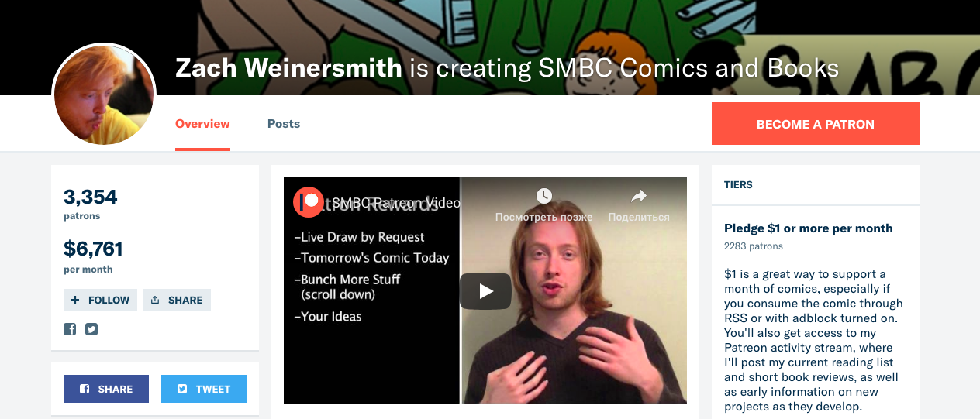Click the Become a Patron button

click(x=816, y=124)
